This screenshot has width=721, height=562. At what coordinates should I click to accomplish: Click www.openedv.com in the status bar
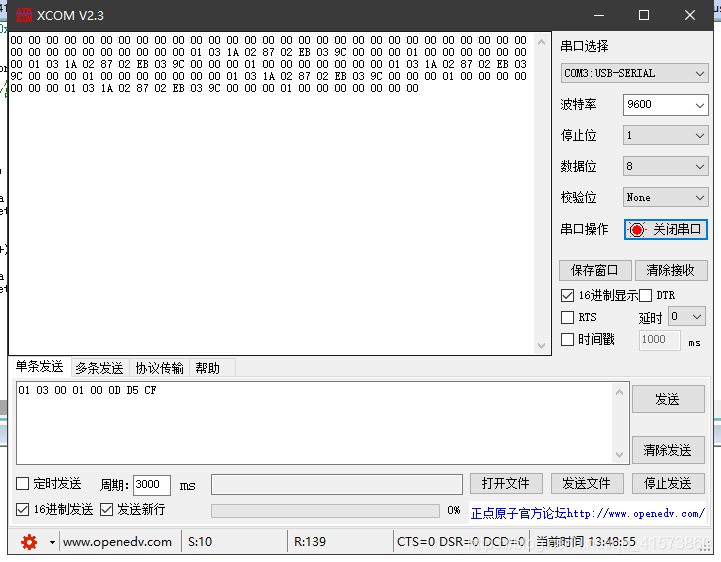[117, 542]
